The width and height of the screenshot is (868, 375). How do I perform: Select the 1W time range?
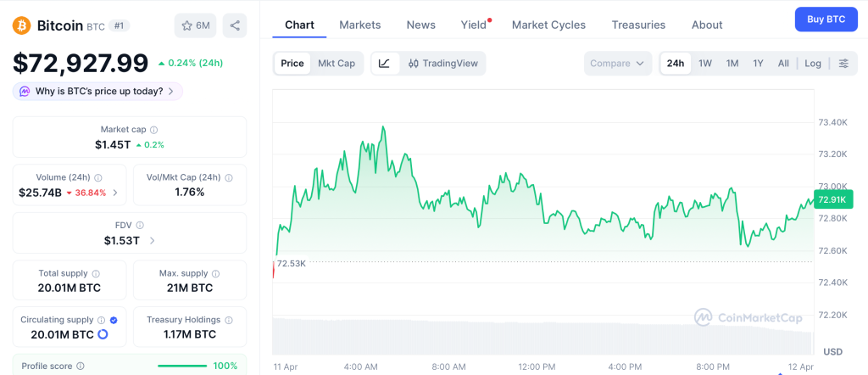tap(705, 64)
